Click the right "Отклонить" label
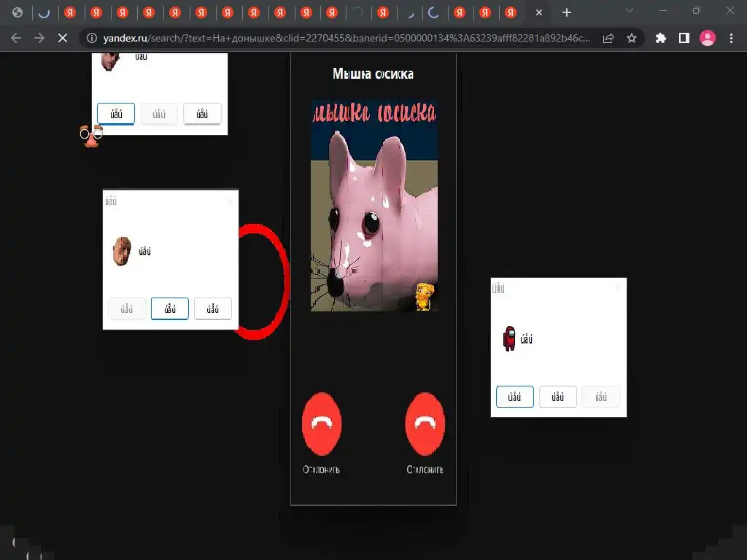 (425, 470)
